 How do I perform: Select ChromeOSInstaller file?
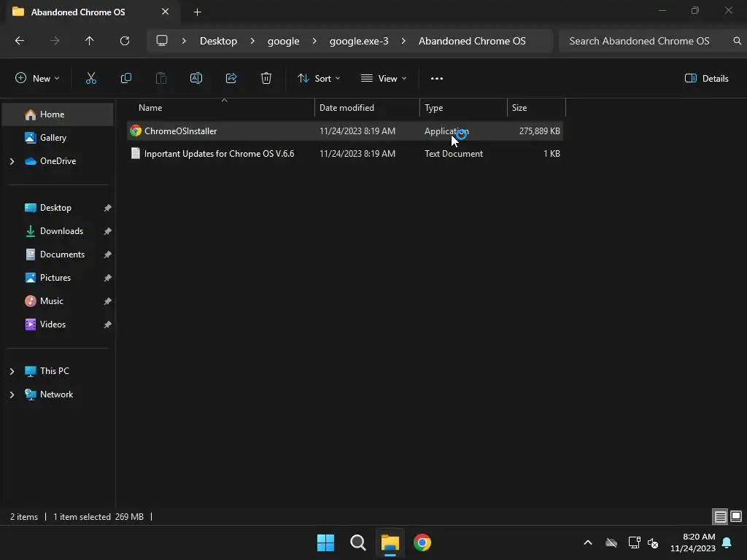(x=345, y=131)
